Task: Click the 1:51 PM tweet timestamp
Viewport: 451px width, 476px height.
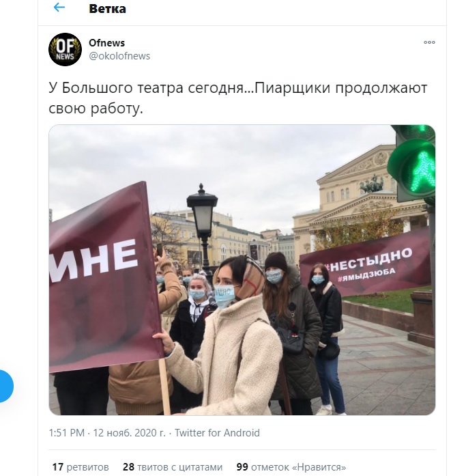Action: (66, 432)
